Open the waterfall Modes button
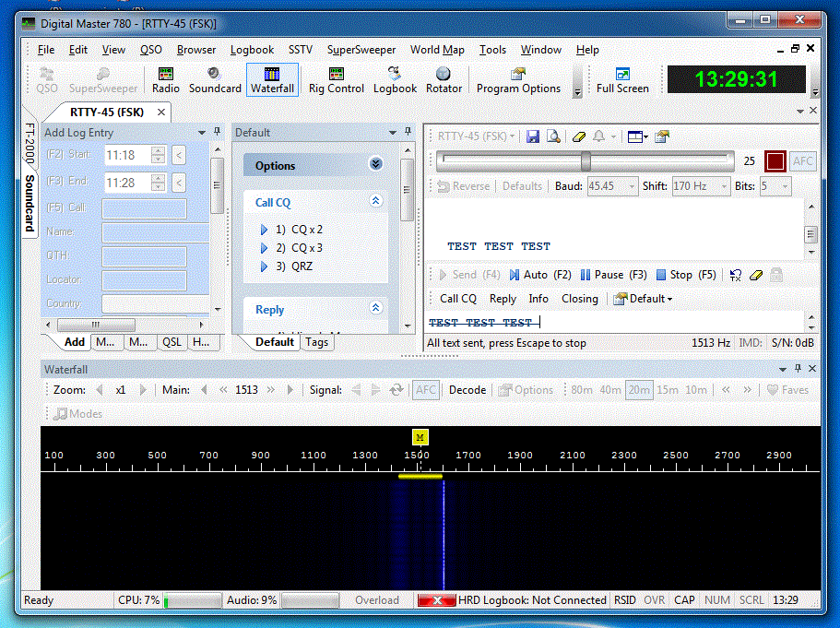Image resolution: width=840 pixels, height=628 pixels. click(78, 414)
